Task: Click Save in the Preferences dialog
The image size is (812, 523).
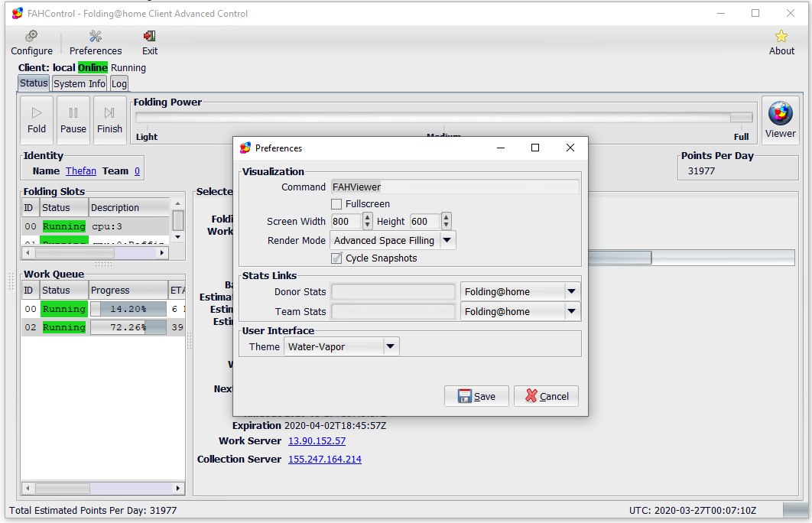Action: (x=476, y=396)
